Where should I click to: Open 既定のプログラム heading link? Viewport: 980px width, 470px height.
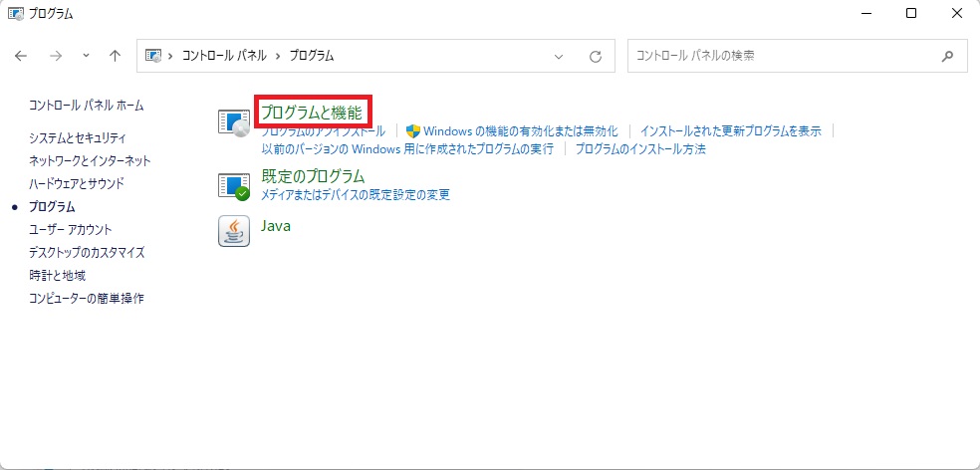pos(313,176)
